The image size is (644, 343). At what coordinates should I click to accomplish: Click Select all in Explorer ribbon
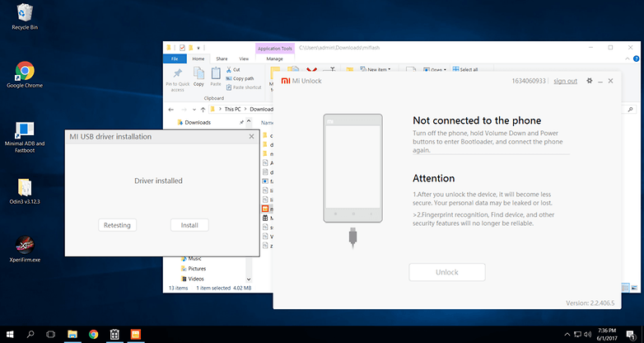(x=465, y=69)
